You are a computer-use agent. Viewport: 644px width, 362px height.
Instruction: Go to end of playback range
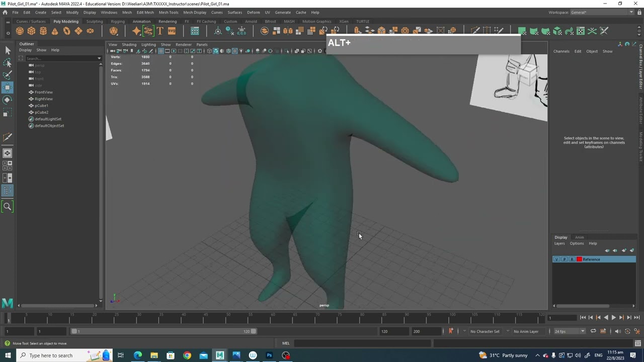(636, 317)
